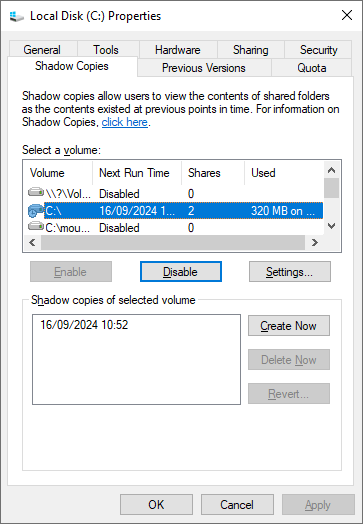This screenshot has height=524, width=363.
Task: Click the C:\ volume scheduled clock icon
Action: [x=36, y=211]
